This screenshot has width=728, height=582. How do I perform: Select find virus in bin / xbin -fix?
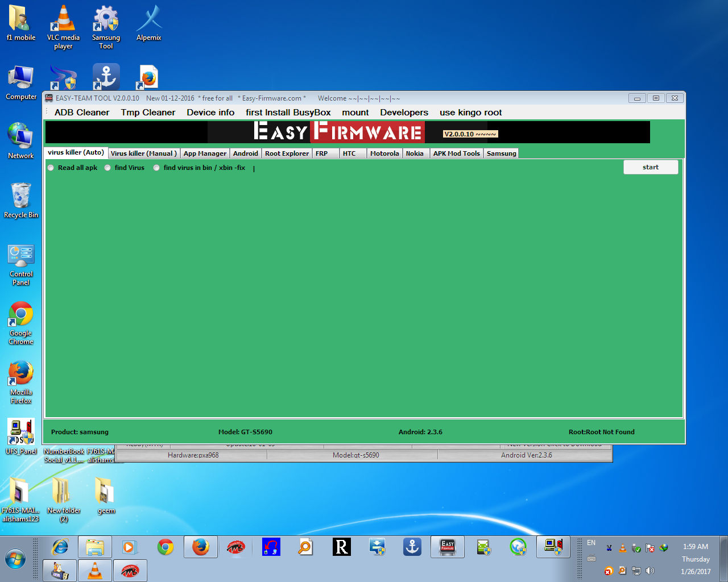(200, 168)
